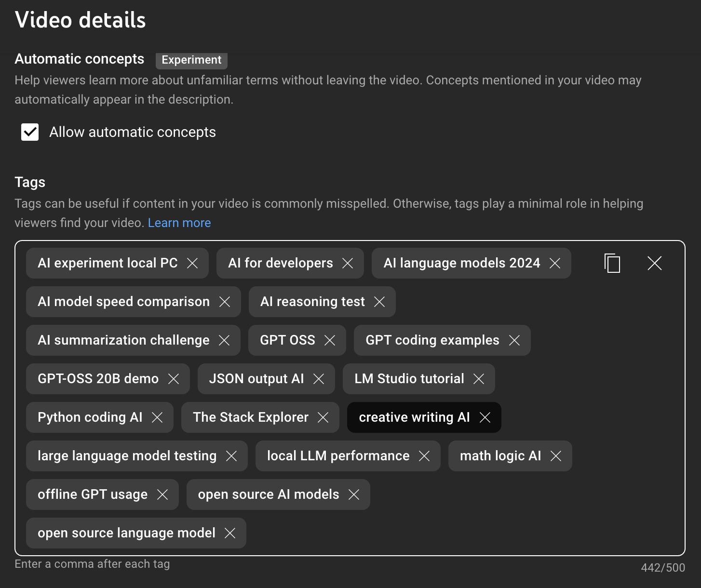The image size is (701, 588).
Task: Copy all tags with the copy icon
Action: tap(612, 263)
